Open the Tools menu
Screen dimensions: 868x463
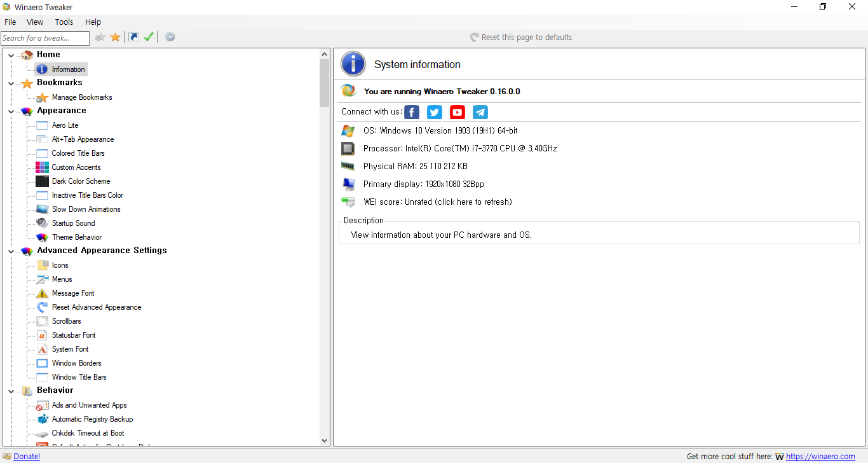pos(64,22)
